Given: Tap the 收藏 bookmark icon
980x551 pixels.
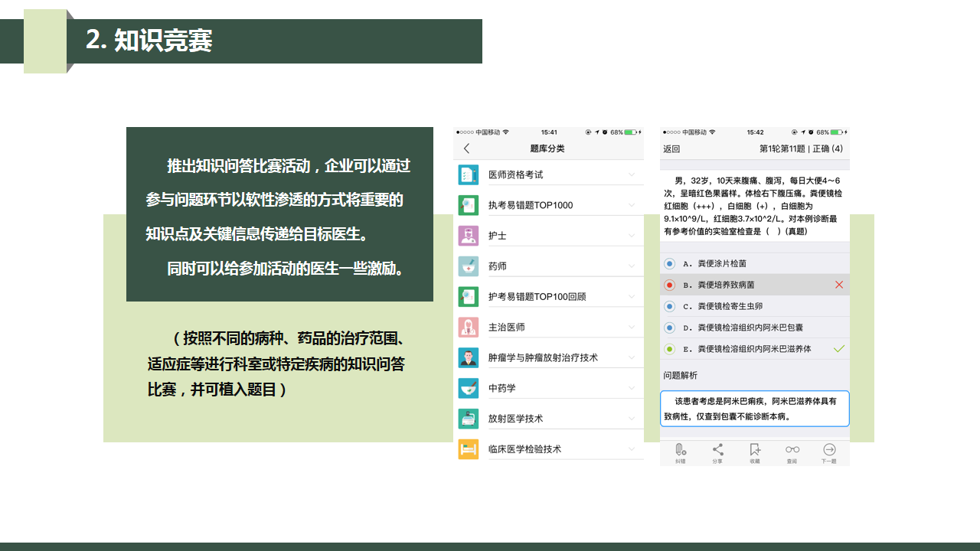Looking at the screenshot, I should point(755,452).
